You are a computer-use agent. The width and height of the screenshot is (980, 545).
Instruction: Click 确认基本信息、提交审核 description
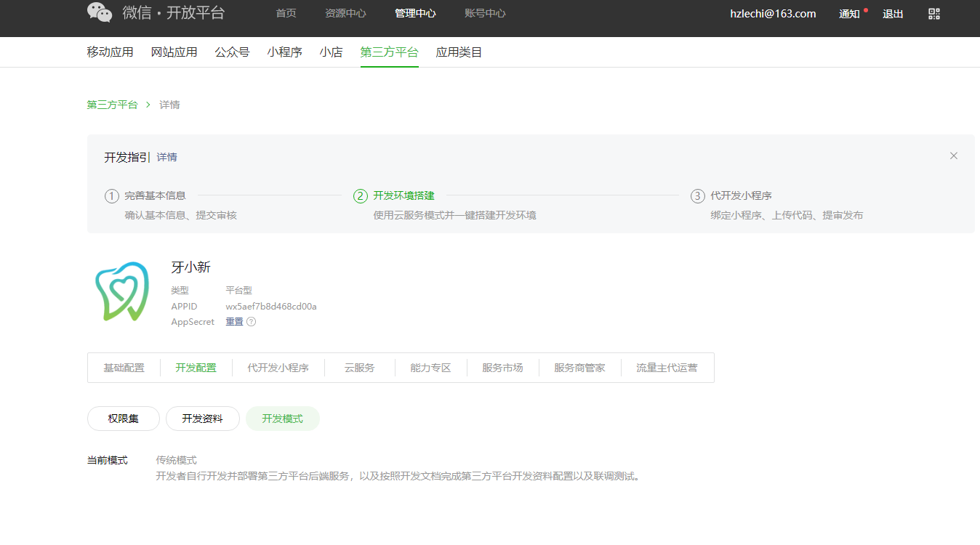(x=181, y=215)
